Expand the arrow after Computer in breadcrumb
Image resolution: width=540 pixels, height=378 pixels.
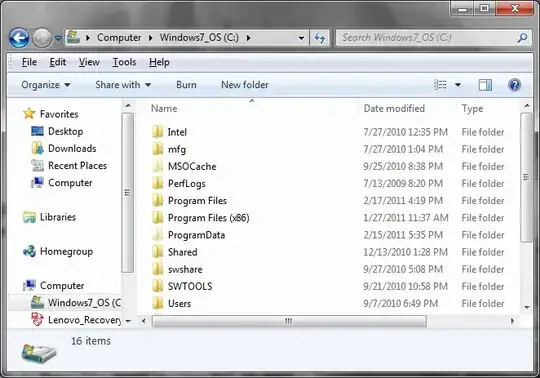(150, 38)
